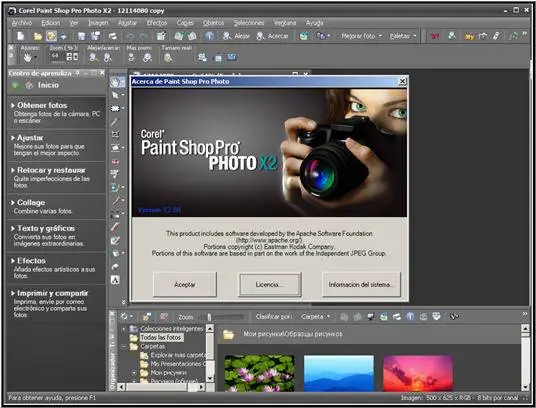Click the Colecciones inteligentes collections icon
The width and height of the screenshot is (536, 408).
tap(133, 329)
